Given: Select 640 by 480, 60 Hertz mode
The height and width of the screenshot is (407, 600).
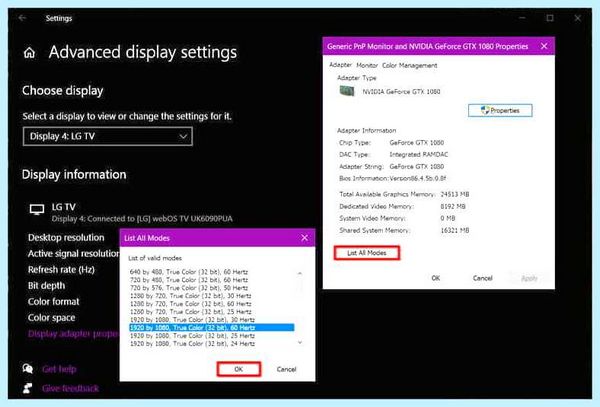Looking at the screenshot, I should click(189, 272).
